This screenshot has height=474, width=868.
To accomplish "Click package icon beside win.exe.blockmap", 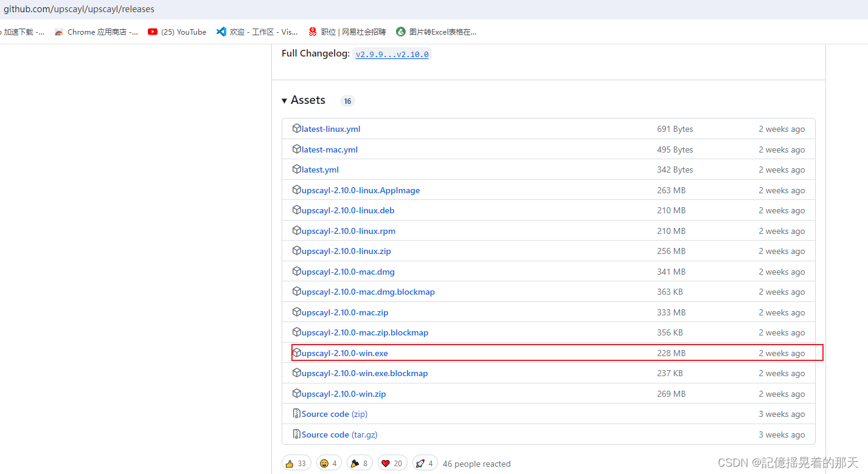I will pos(297,373).
